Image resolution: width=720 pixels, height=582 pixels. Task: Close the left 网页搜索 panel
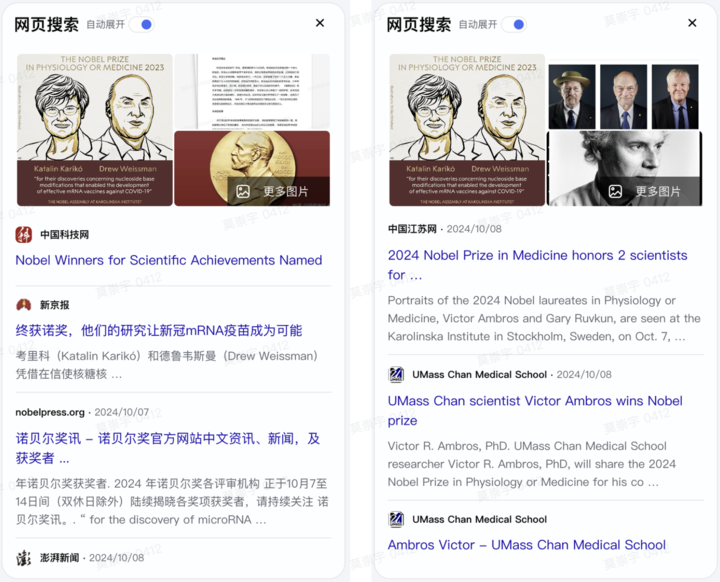click(320, 23)
